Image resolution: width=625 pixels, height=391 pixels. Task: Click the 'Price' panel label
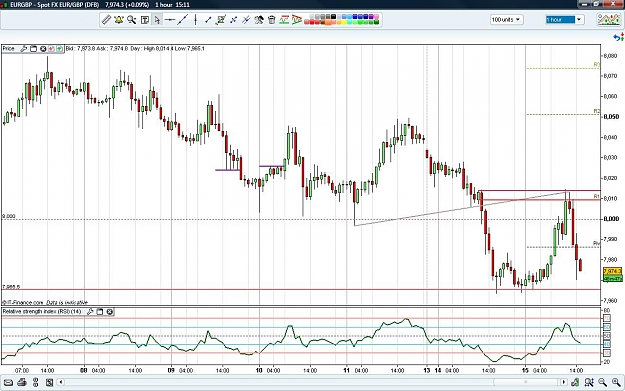pos(8,49)
